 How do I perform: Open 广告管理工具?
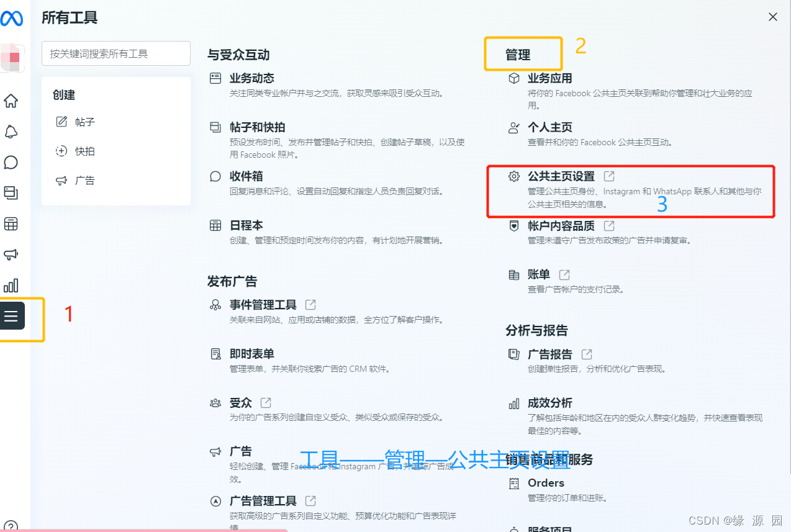pyautogui.click(x=263, y=500)
